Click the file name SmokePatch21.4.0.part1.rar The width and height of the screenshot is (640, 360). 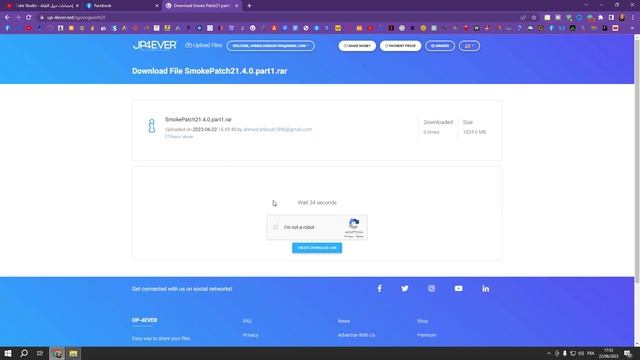(198, 120)
